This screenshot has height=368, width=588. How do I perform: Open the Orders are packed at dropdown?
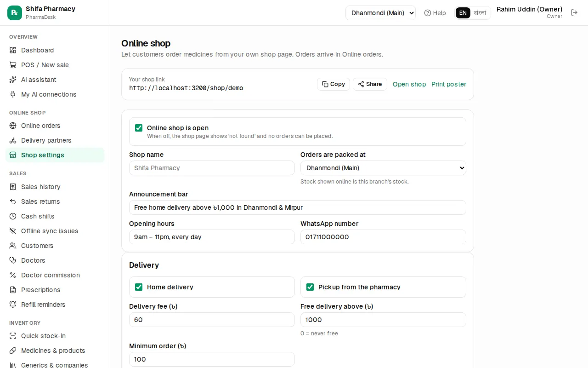(383, 168)
